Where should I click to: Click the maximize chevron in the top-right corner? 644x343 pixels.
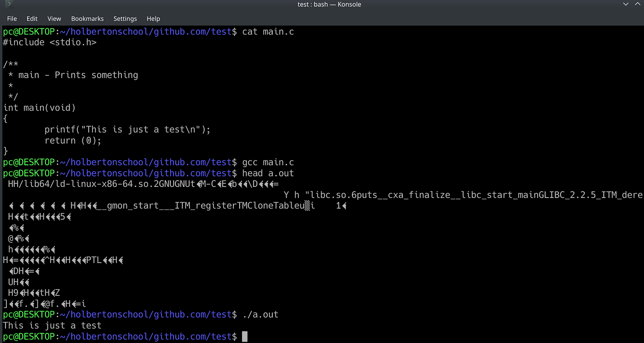click(637, 4)
